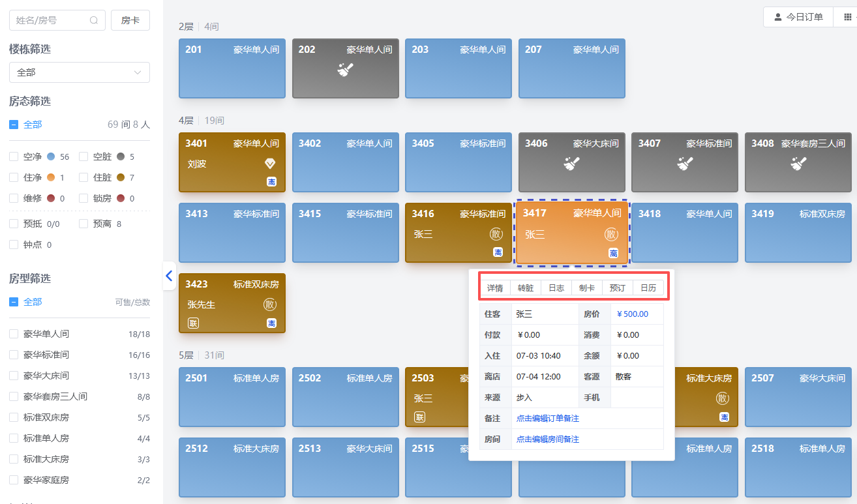This screenshot has width=857, height=504.
Task: Toggle the 全部 checkbox under 房态筛选
Action: click(14, 125)
